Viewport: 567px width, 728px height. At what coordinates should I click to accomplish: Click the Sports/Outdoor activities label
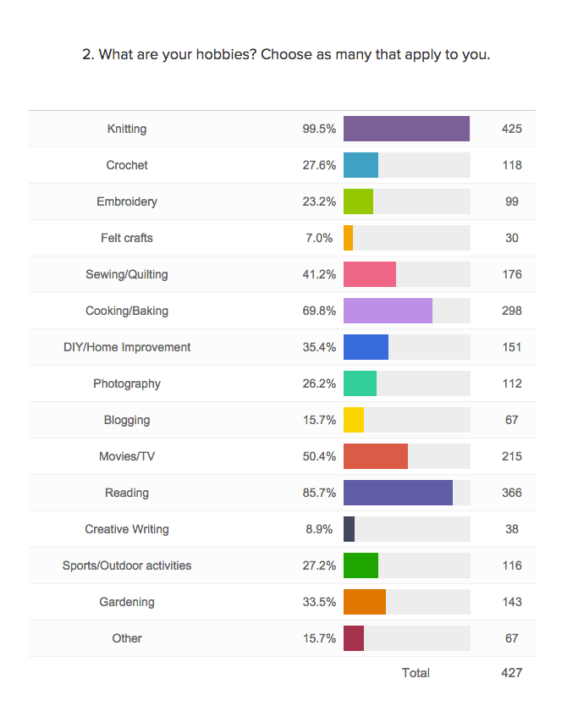pos(127,565)
